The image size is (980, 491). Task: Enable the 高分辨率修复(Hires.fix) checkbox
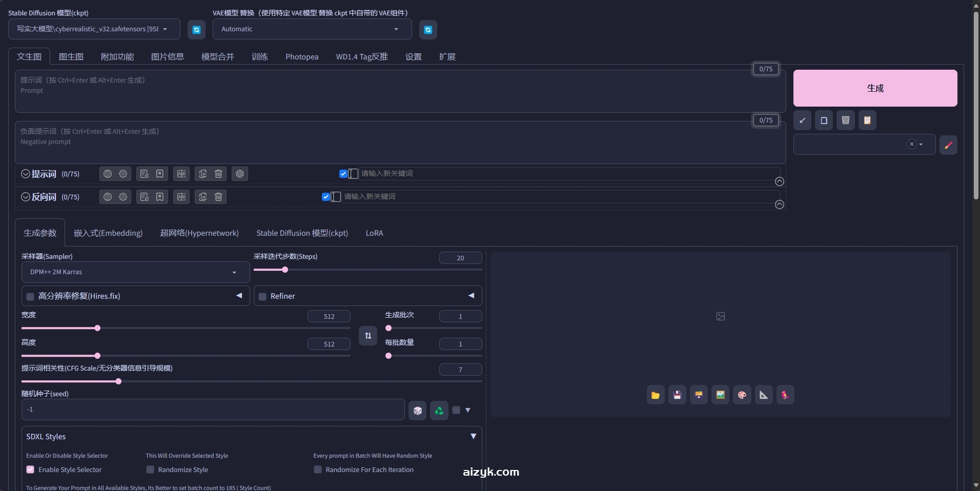(x=30, y=296)
